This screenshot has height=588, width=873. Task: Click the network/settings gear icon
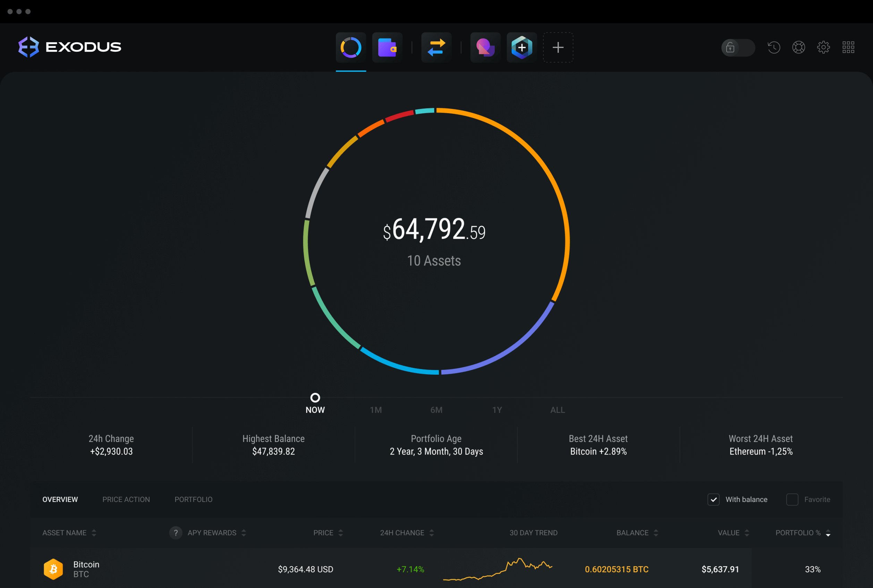click(824, 46)
